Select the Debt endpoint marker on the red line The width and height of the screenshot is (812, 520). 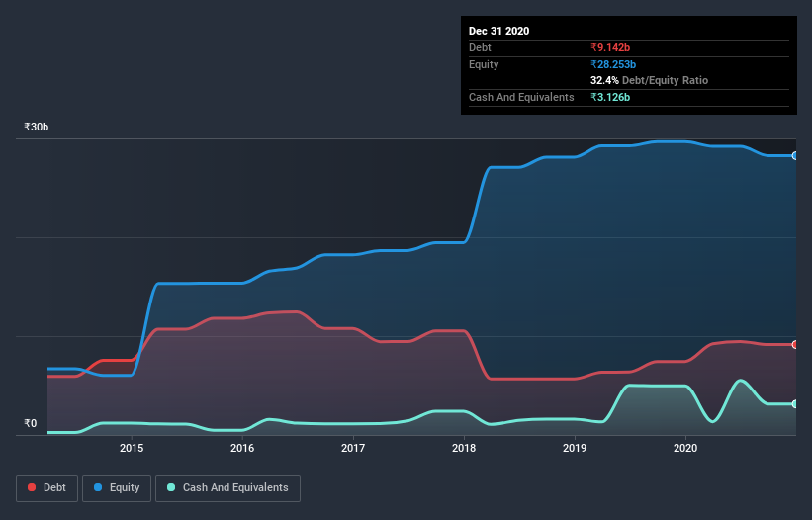coord(794,345)
